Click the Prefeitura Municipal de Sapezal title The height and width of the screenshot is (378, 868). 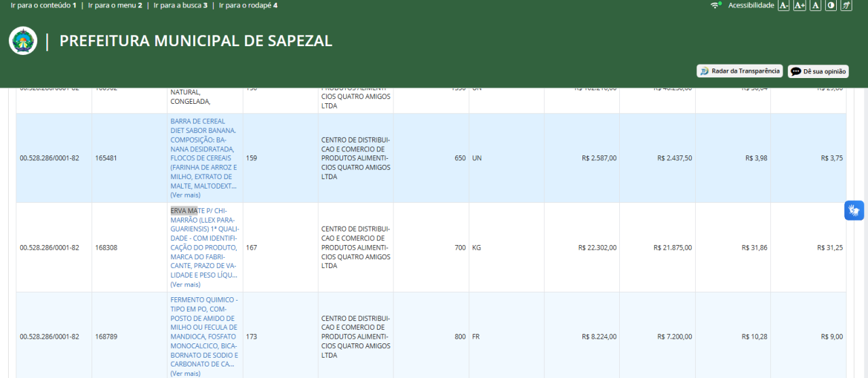coord(196,41)
